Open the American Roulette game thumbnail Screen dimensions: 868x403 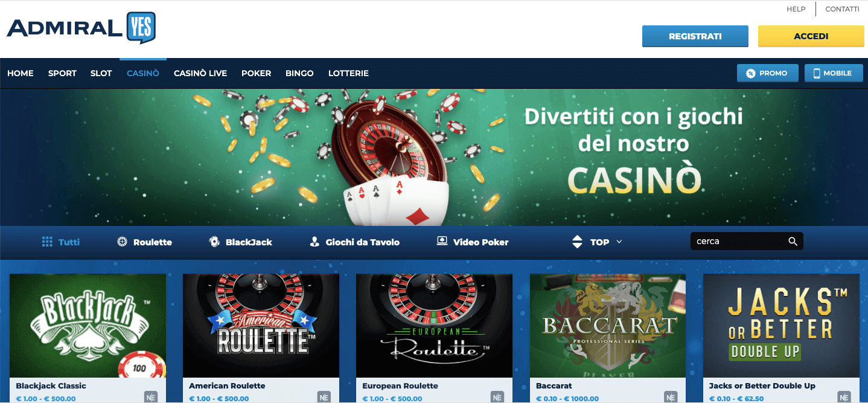pyautogui.click(x=261, y=326)
